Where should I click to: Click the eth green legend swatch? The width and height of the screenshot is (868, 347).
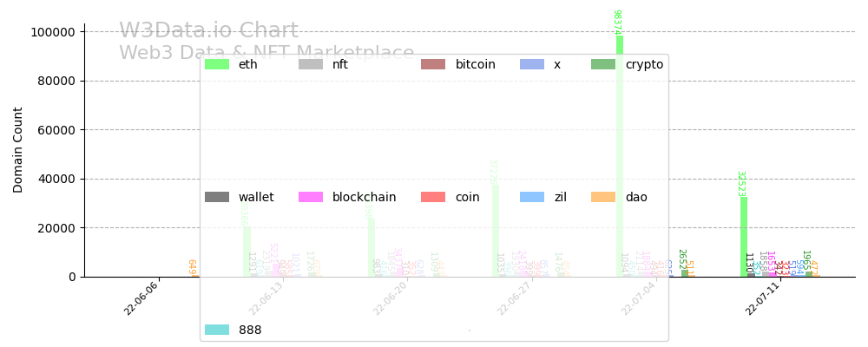pyautogui.click(x=216, y=64)
